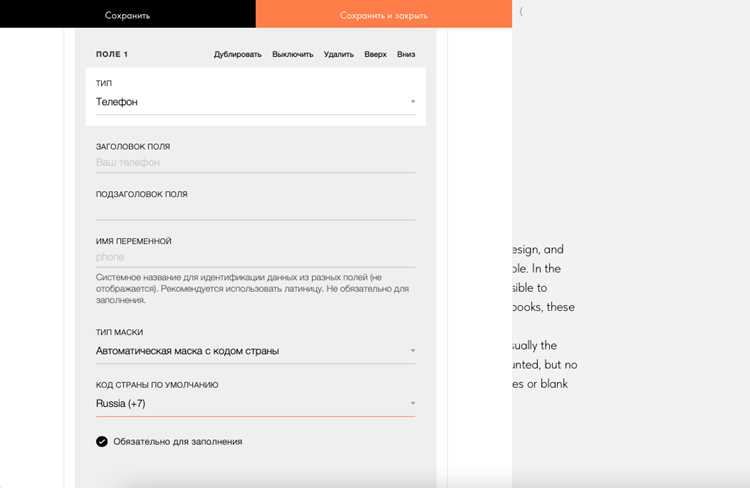Screen dimensions: 750x488
Task: Open the Код страны по умолчанию dropdown
Action: (x=255, y=404)
